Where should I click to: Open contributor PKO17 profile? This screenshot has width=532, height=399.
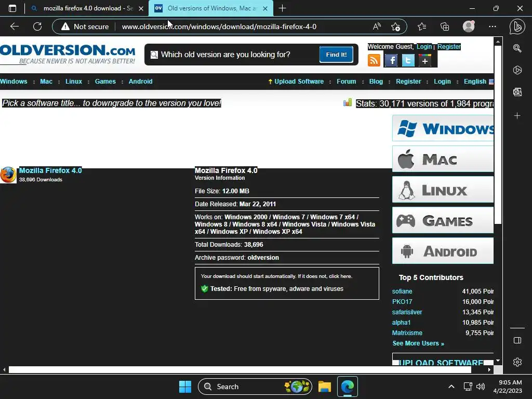point(402,302)
